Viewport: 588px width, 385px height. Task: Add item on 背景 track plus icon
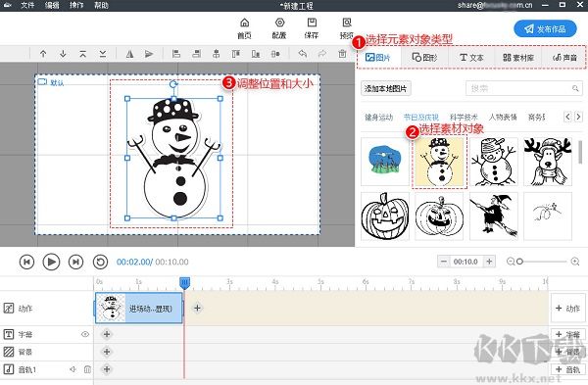(107, 352)
